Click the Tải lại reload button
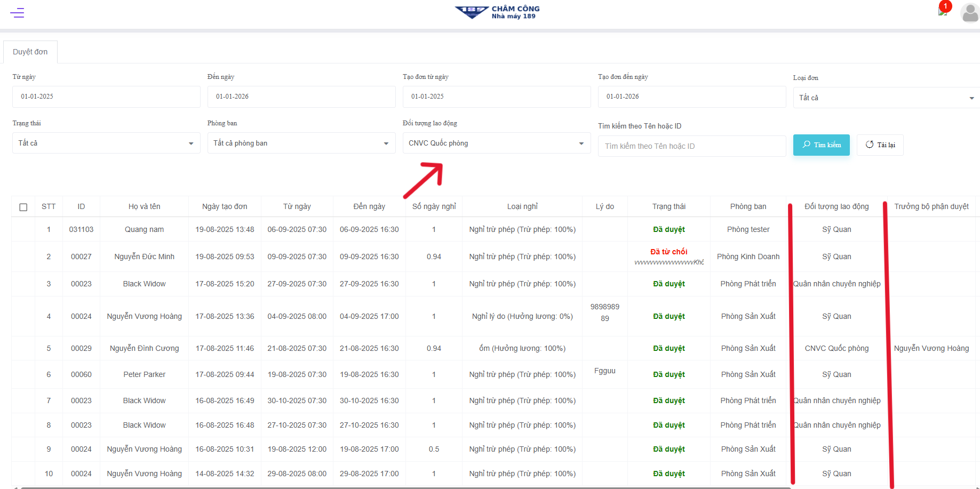This screenshot has width=980, height=489. click(x=880, y=145)
